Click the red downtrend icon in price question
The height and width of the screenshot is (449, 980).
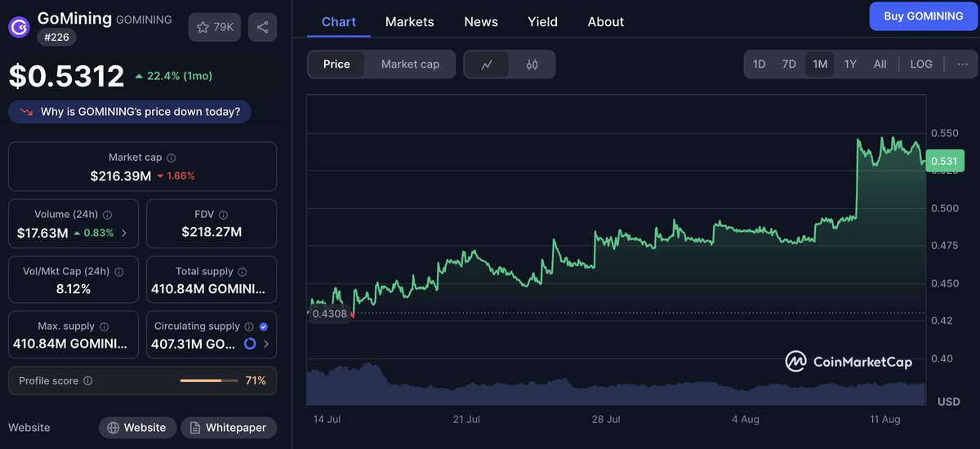[27, 112]
